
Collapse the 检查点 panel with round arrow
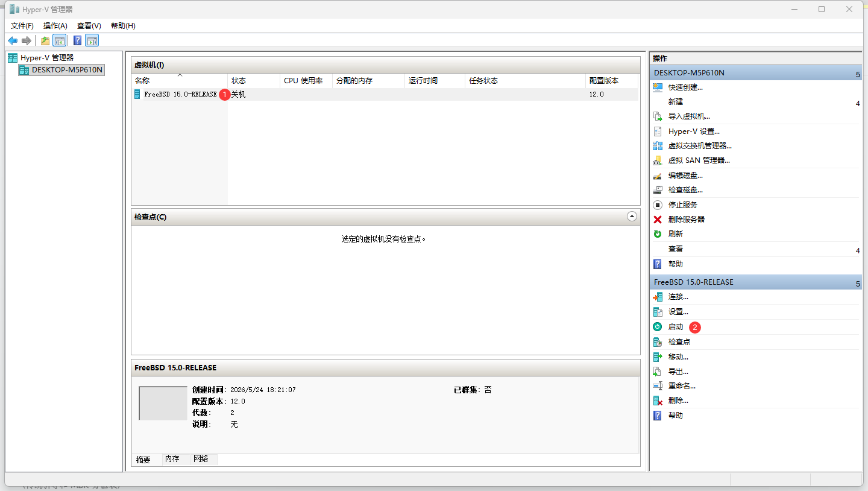click(632, 216)
